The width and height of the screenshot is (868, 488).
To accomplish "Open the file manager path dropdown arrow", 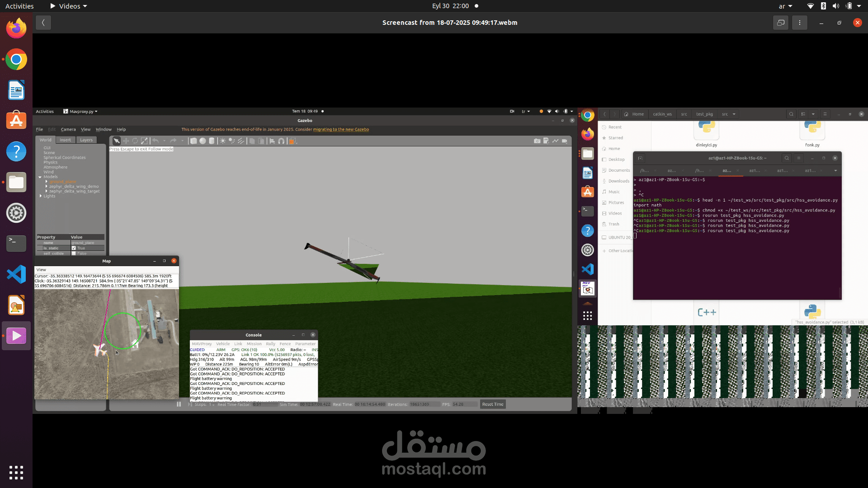I will [x=734, y=114].
